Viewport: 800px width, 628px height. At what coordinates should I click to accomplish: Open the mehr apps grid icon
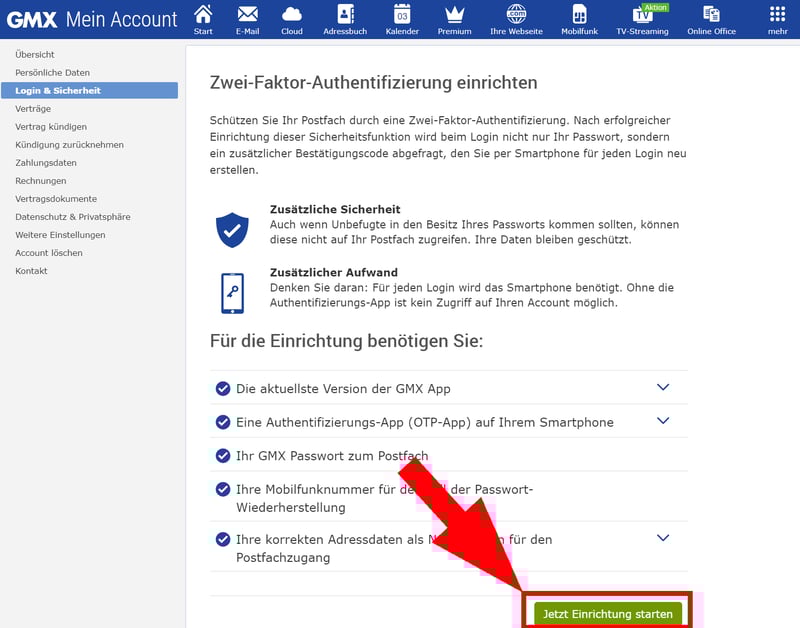pos(778,14)
